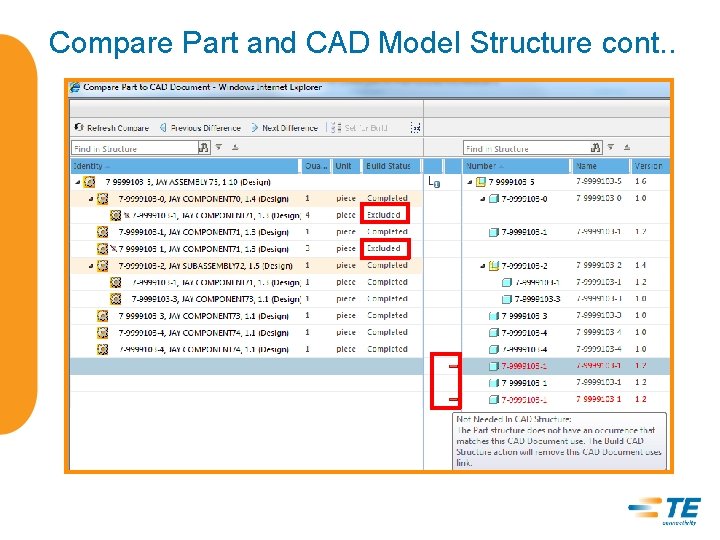
Task: Click the Set for Build button
Action: 360,128
